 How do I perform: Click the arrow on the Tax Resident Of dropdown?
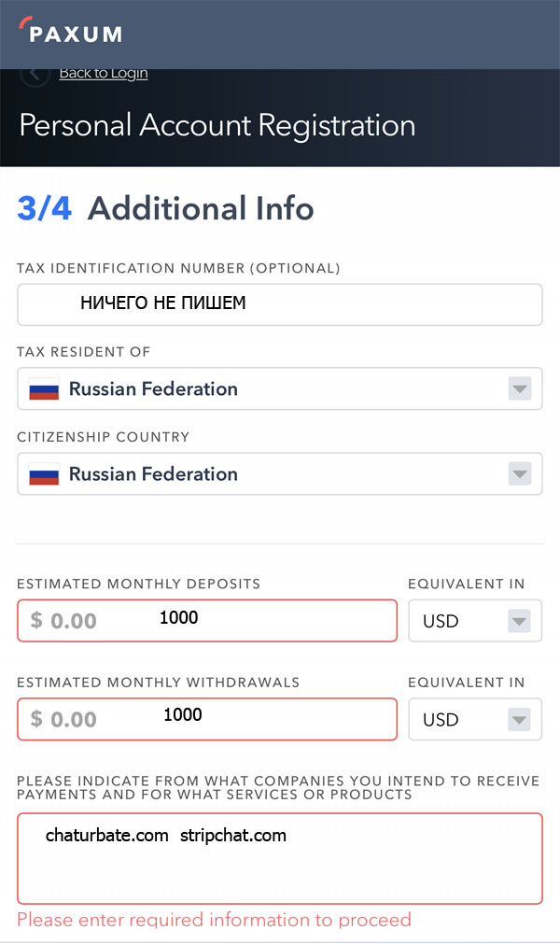tap(520, 389)
